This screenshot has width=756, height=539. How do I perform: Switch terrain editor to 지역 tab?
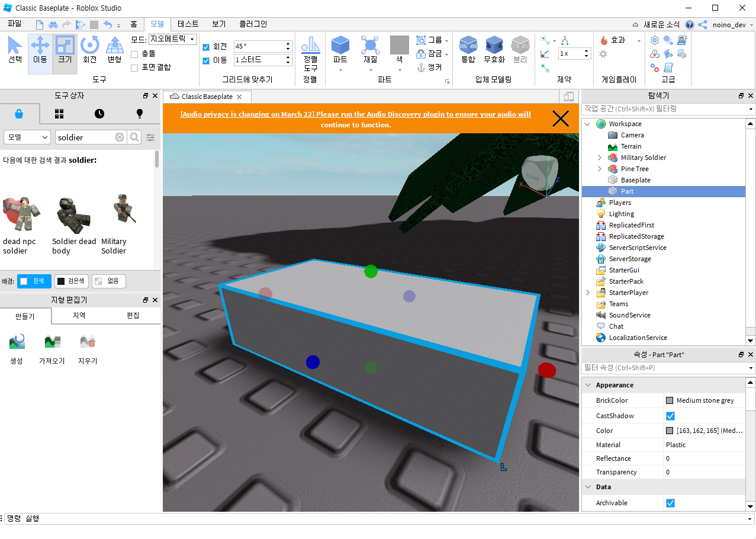(x=79, y=316)
